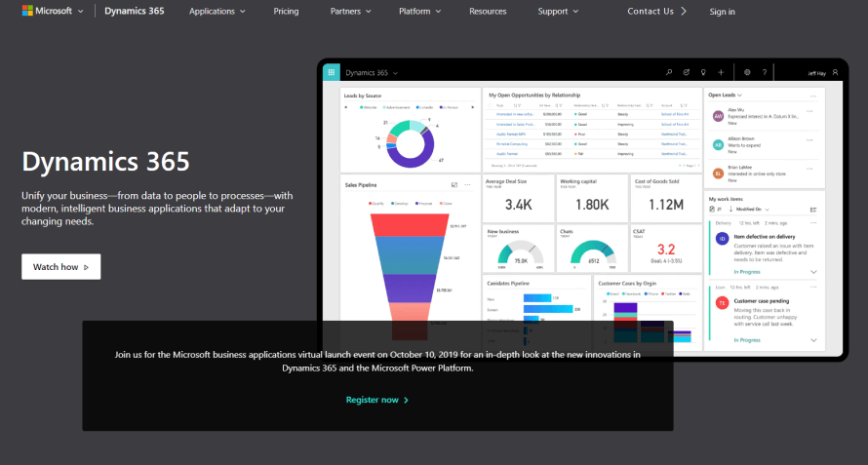868x465 pixels.
Task: Click the list view icon in My work items
Action: [813, 210]
